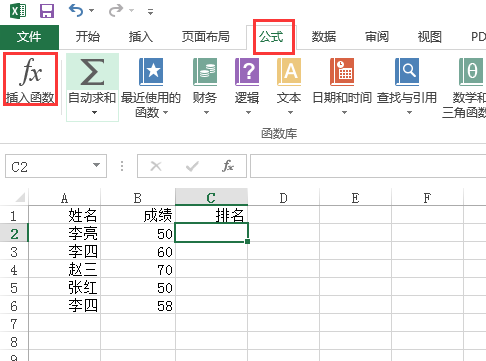
Task: Click cell containing 姓名
Action: (65, 215)
